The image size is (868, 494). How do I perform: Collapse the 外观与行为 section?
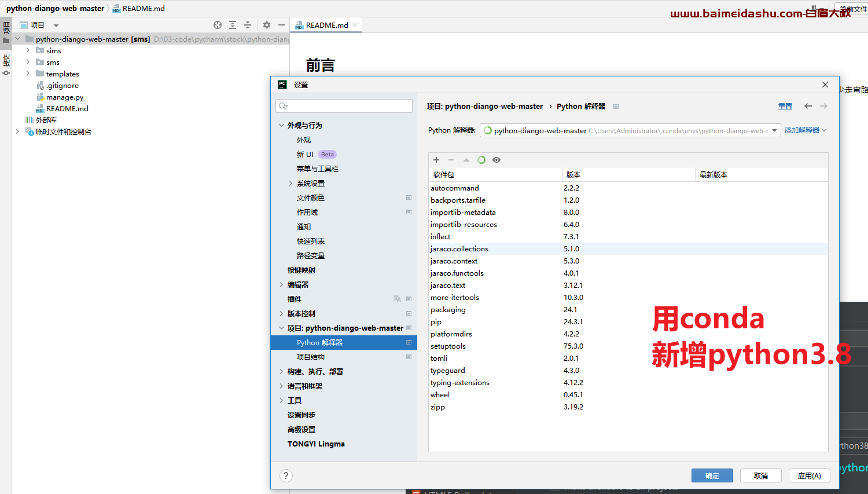[x=281, y=125]
